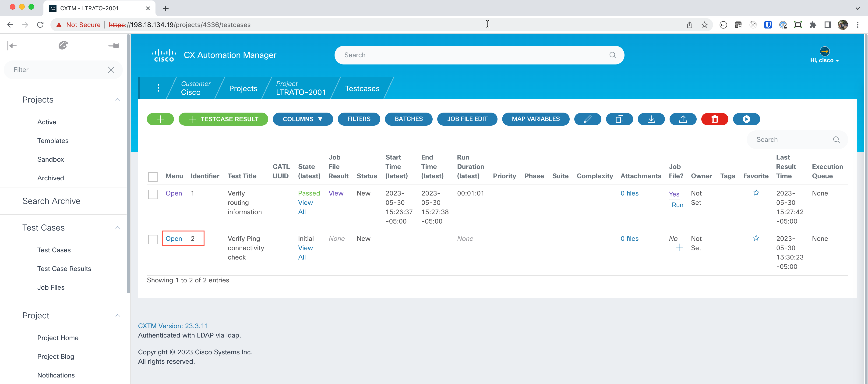Collapse the Projects sidebar section
The width and height of the screenshot is (868, 384).
[118, 100]
